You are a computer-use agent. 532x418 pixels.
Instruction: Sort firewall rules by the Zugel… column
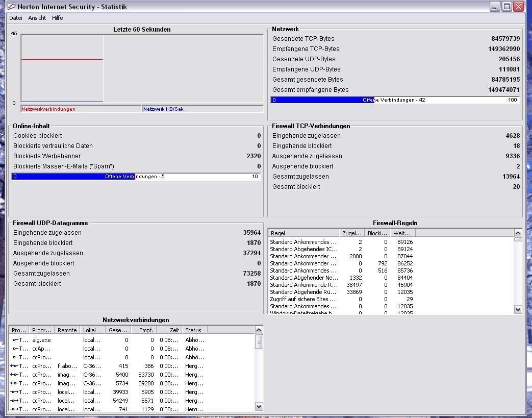coord(351,233)
